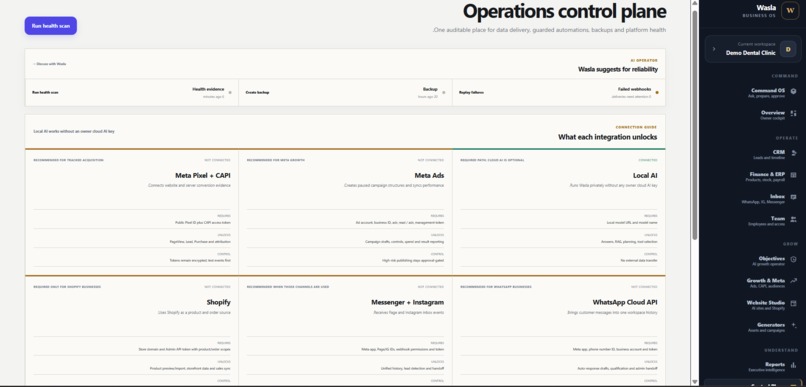Click the Reports bar chart icon
806x387 pixels.
tap(794, 365)
